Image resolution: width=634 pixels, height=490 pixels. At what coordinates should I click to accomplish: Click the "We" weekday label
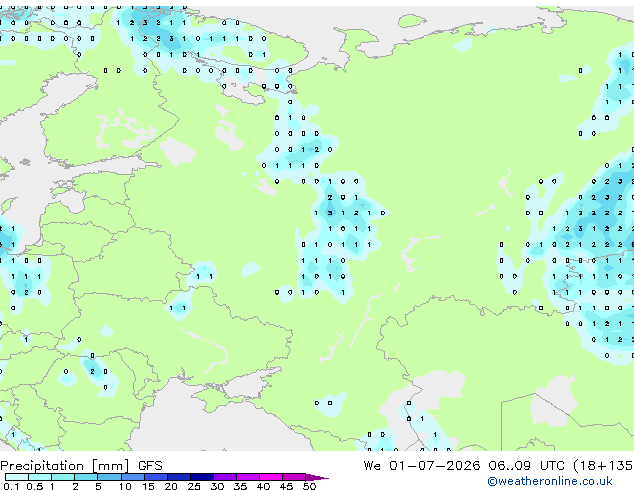point(372,466)
